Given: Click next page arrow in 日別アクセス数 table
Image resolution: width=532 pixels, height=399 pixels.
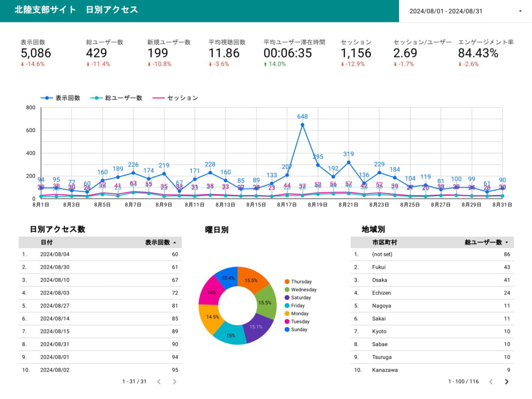Looking at the screenshot, I should 174,382.
